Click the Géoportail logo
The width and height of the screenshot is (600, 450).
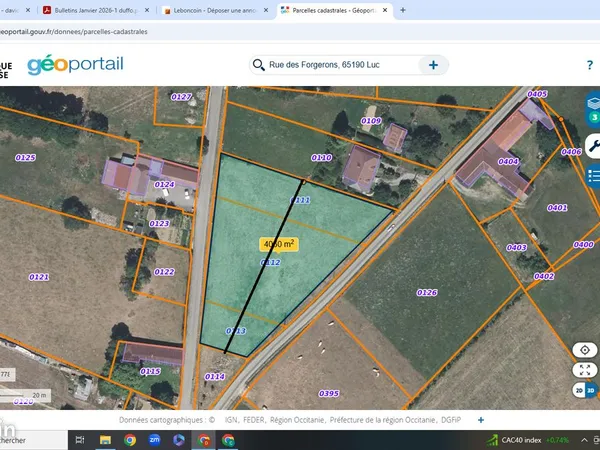pos(75,64)
